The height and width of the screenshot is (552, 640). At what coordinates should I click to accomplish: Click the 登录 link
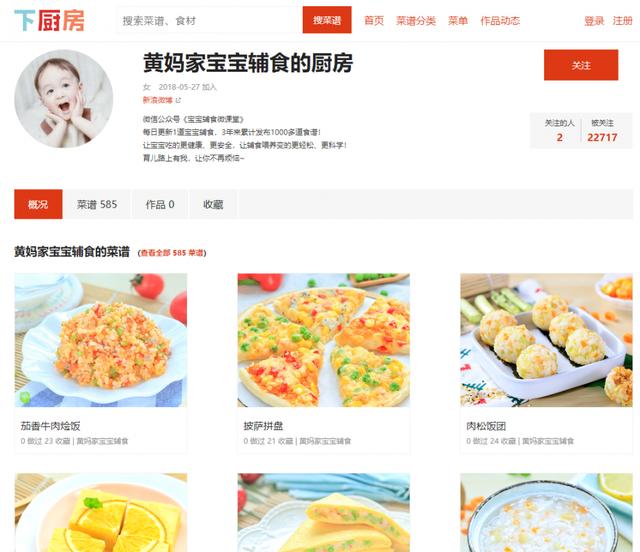pos(594,20)
